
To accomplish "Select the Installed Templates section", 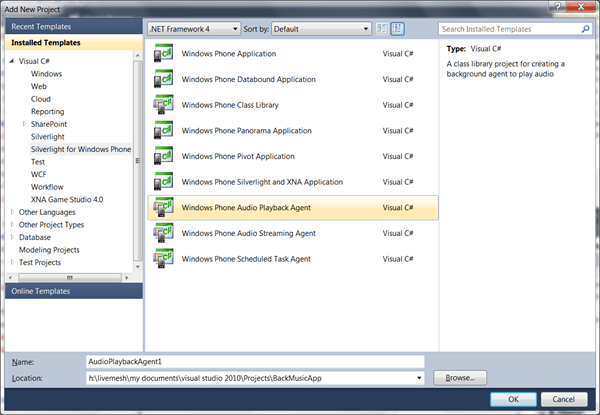I will (x=74, y=42).
